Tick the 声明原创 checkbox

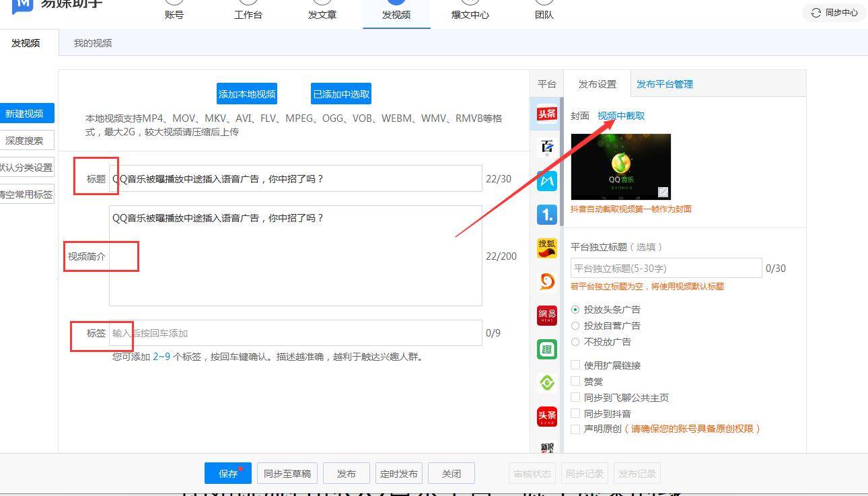(x=575, y=429)
